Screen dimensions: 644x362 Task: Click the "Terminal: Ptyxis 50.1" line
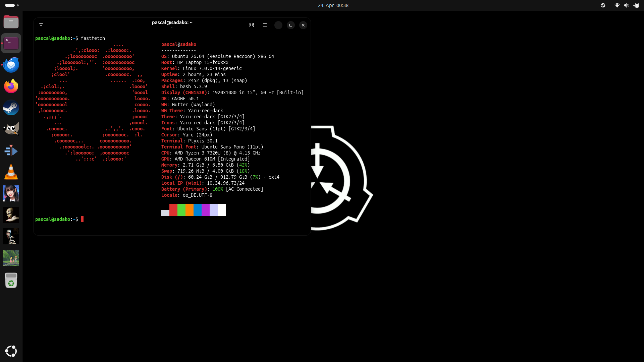190,141
